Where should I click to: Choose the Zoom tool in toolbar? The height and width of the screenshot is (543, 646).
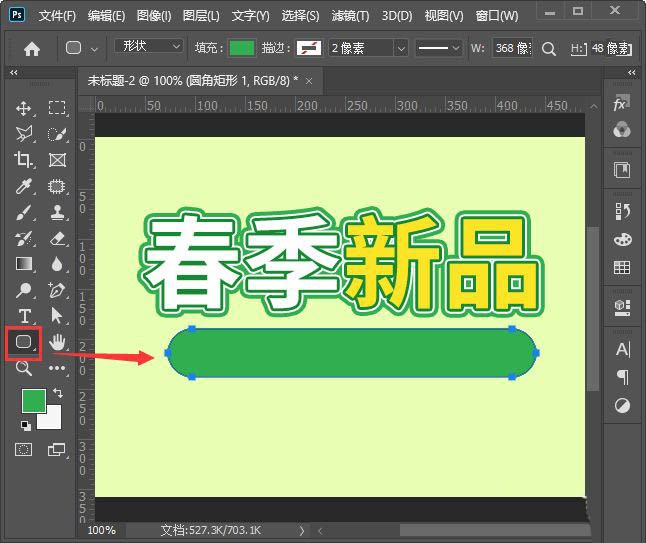(24, 368)
